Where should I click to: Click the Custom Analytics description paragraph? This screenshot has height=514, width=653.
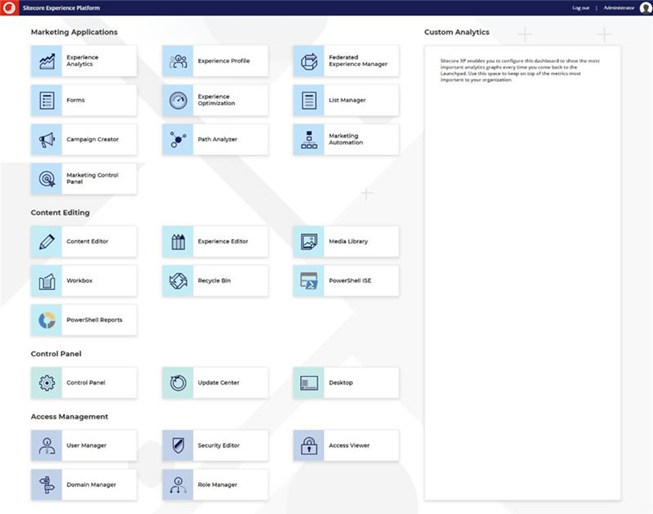[x=520, y=70]
